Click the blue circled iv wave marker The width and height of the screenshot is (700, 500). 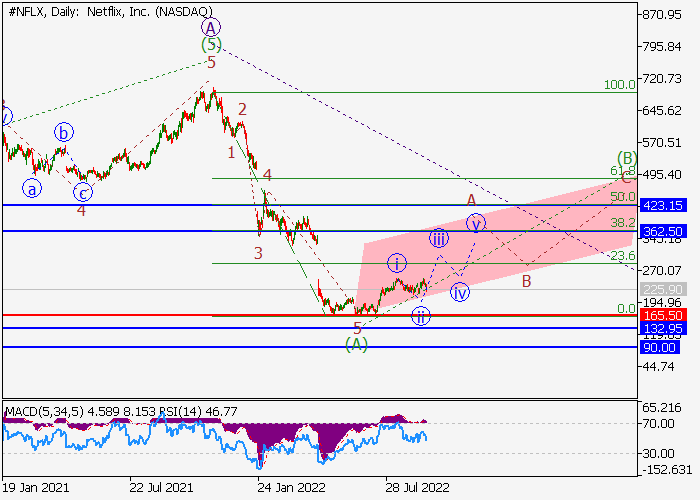coord(460,292)
